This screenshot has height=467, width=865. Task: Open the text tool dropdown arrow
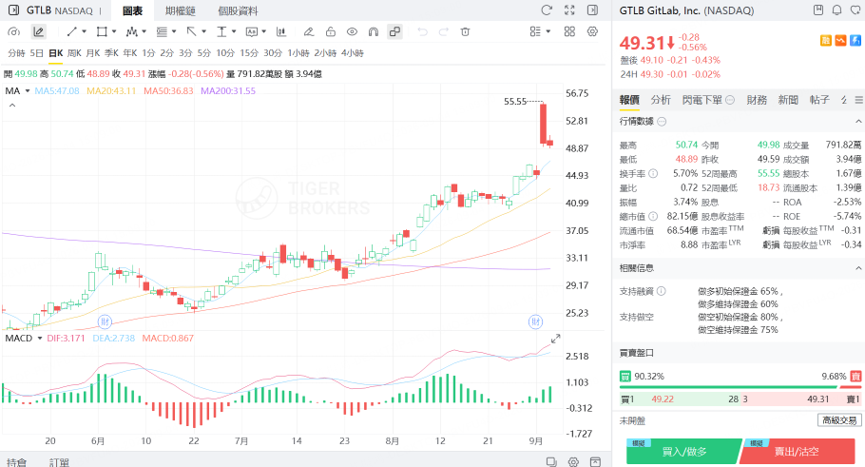(234, 32)
